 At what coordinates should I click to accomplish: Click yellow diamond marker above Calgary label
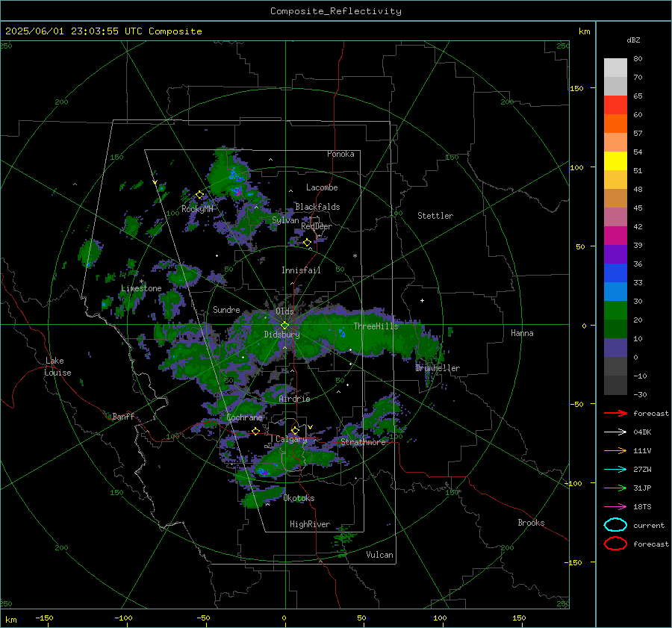coord(295,430)
